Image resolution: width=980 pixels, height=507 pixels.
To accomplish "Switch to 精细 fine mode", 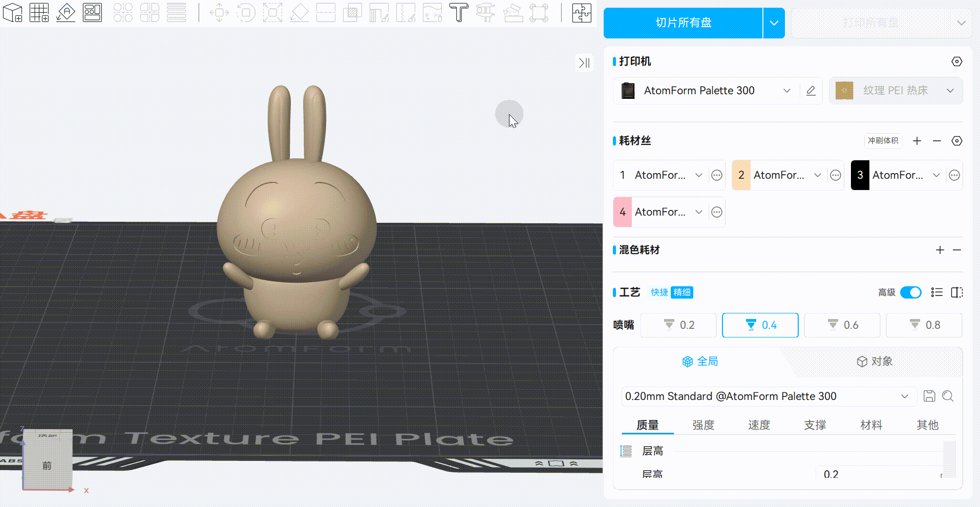I will [x=682, y=292].
